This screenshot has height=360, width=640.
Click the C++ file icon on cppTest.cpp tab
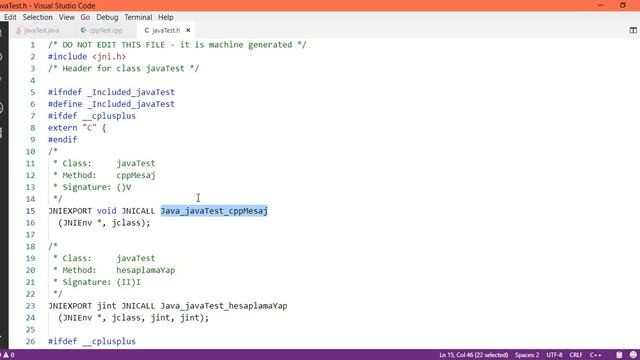pyautogui.click(x=83, y=31)
